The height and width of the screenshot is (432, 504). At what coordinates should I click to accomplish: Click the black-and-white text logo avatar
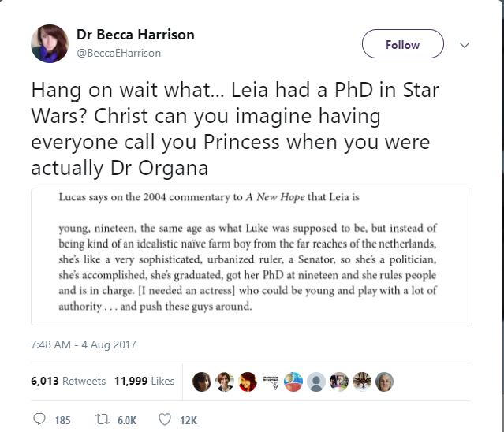[270, 382]
